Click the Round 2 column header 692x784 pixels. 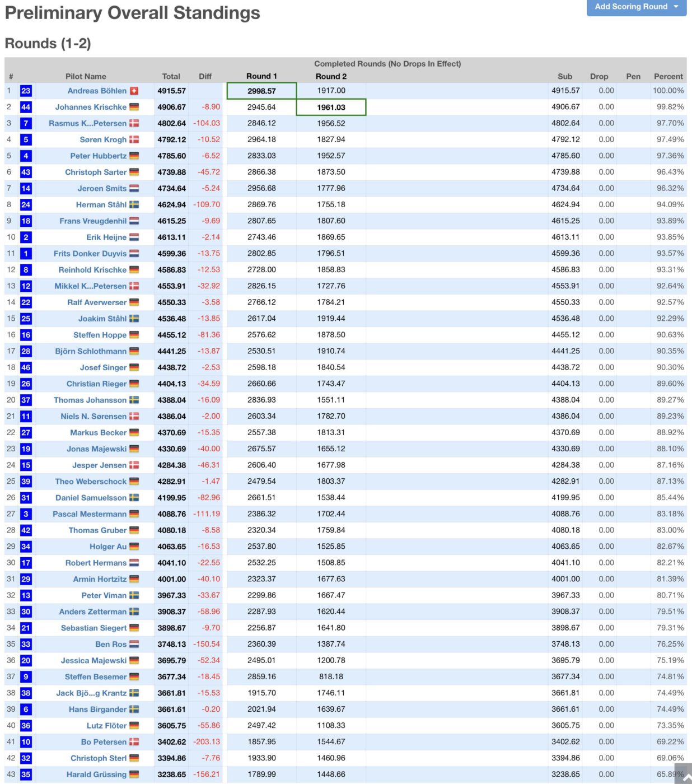pos(331,76)
